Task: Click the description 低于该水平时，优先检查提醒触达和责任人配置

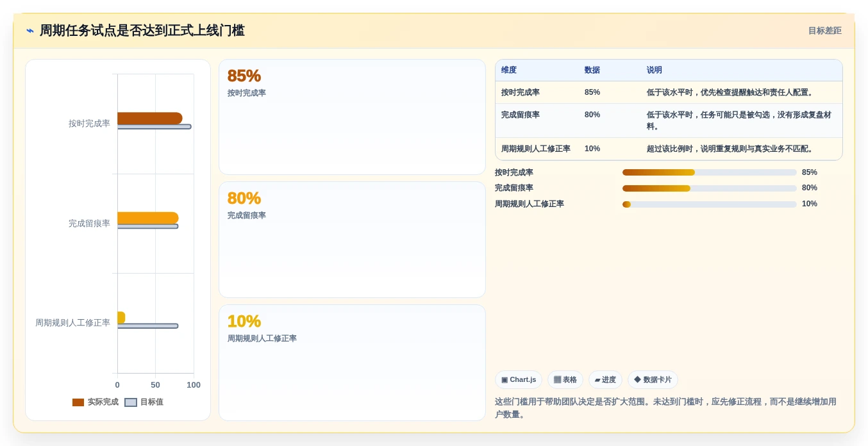Action: pos(731,92)
